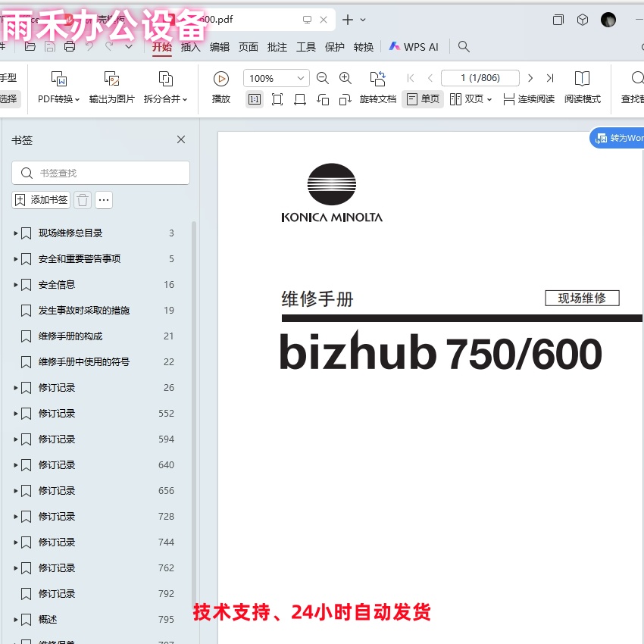The image size is (644, 644).
Task: Open WPS AI
Action: pos(414,47)
